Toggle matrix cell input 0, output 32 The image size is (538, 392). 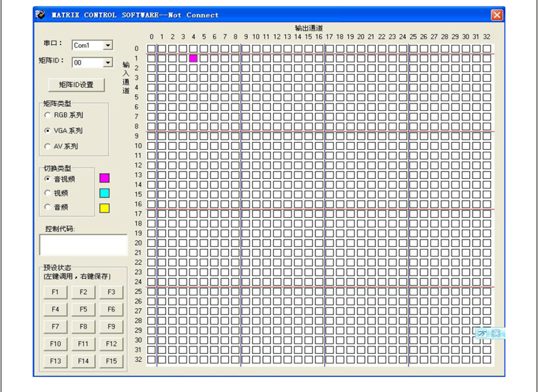coord(486,49)
